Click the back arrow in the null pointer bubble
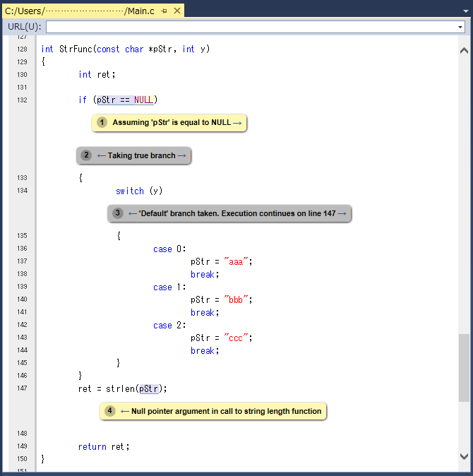This screenshot has height=476, width=473. [125, 411]
